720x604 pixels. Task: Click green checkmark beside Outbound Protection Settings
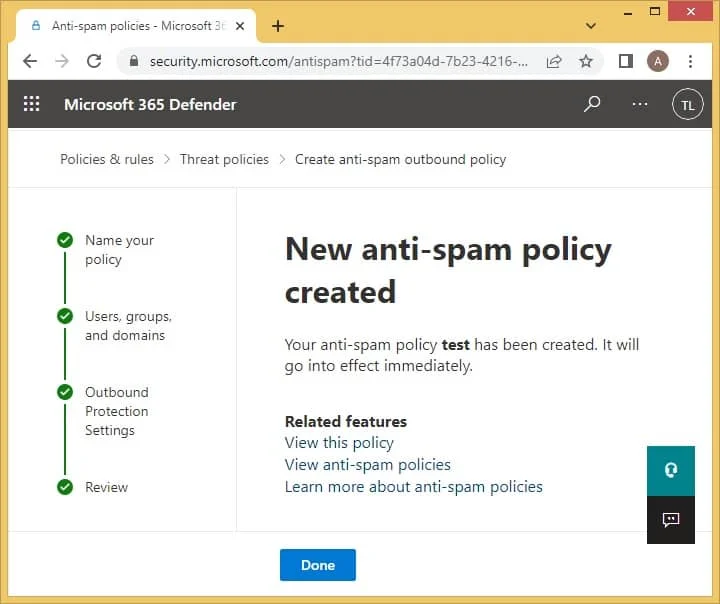[x=65, y=392]
